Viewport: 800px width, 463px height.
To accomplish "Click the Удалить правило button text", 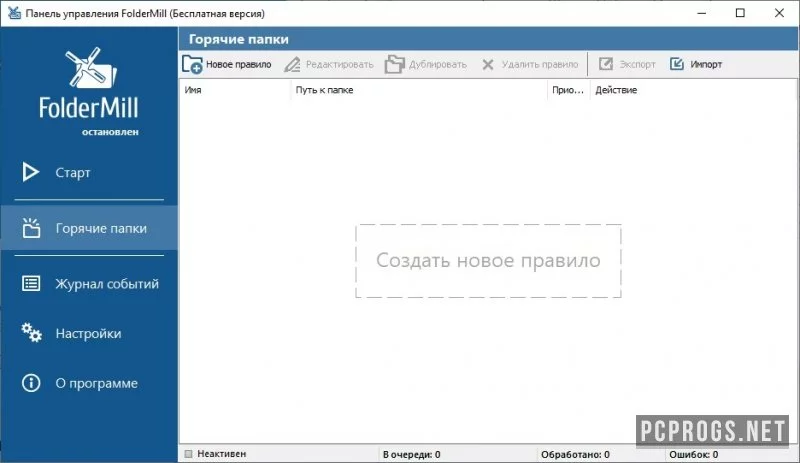I will (x=540, y=64).
